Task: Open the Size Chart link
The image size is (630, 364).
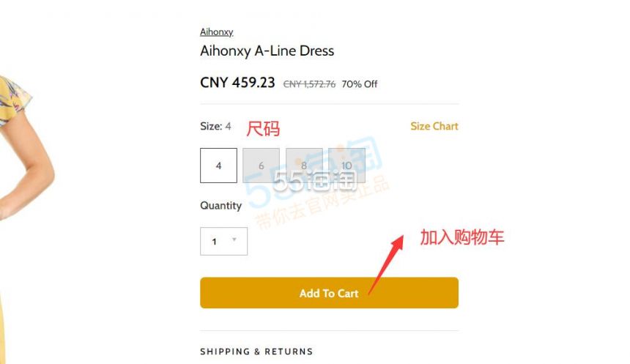Action: click(x=434, y=126)
